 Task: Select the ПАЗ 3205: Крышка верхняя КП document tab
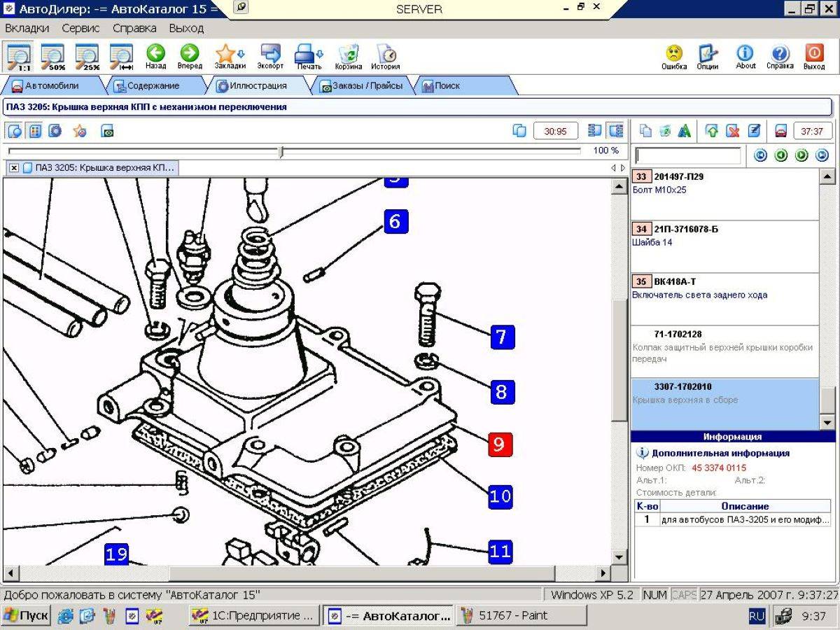(99, 168)
